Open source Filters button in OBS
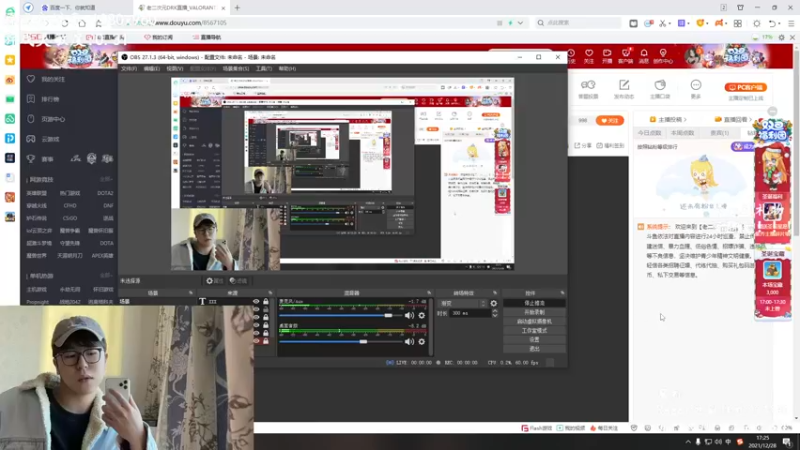The width and height of the screenshot is (800, 450). (x=238, y=281)
